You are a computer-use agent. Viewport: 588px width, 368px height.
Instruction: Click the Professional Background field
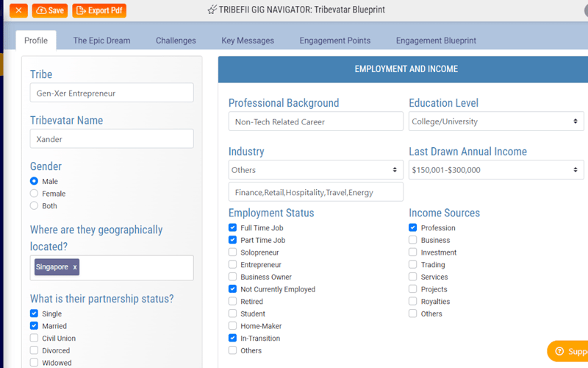pyautogui.click(x=316, y=121)
